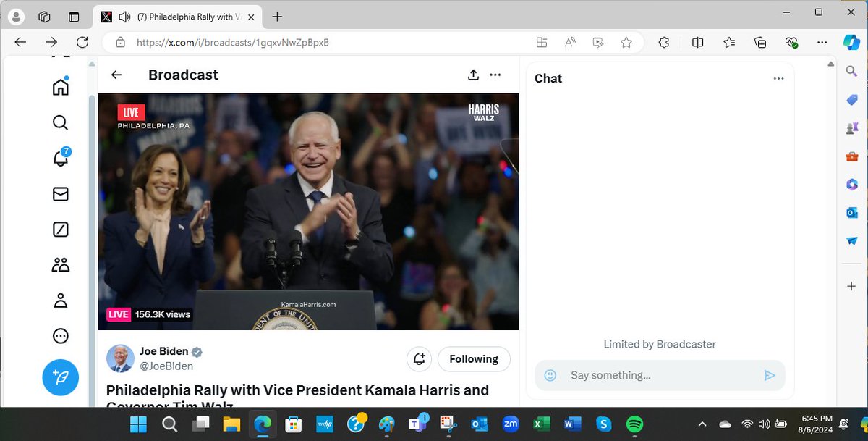The image size is (868, 441).
Task: Compose a new post with feather button
Action: (x=61, y=377)
